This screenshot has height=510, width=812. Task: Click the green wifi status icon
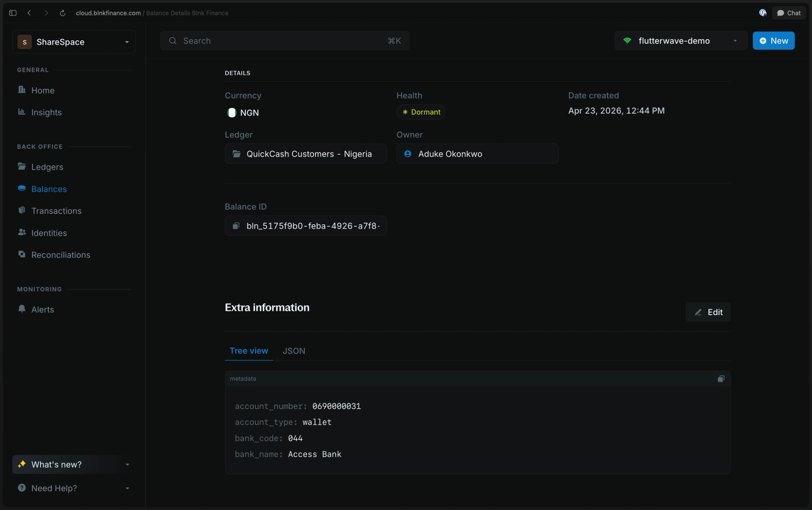coord(627,41)
